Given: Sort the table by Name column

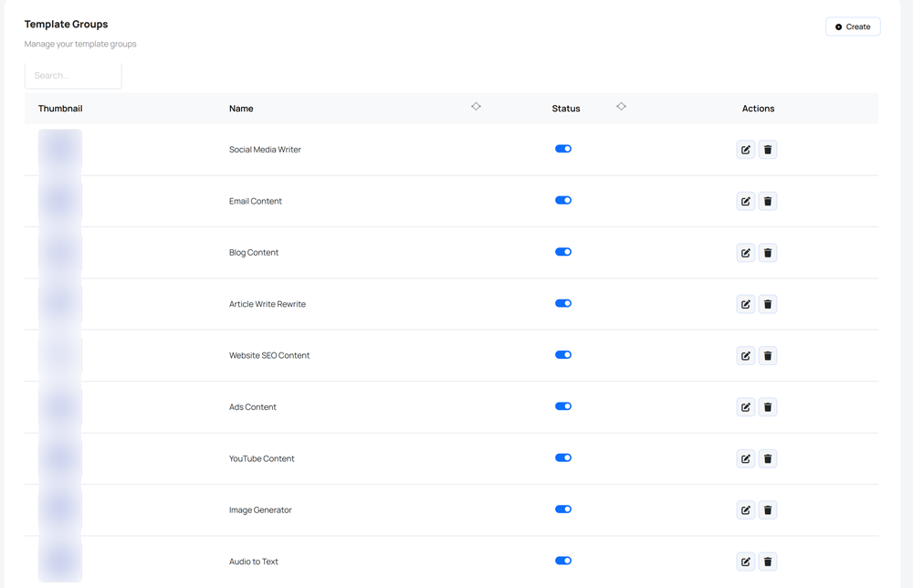Looking at the screenshot, I should click(476, 107).
